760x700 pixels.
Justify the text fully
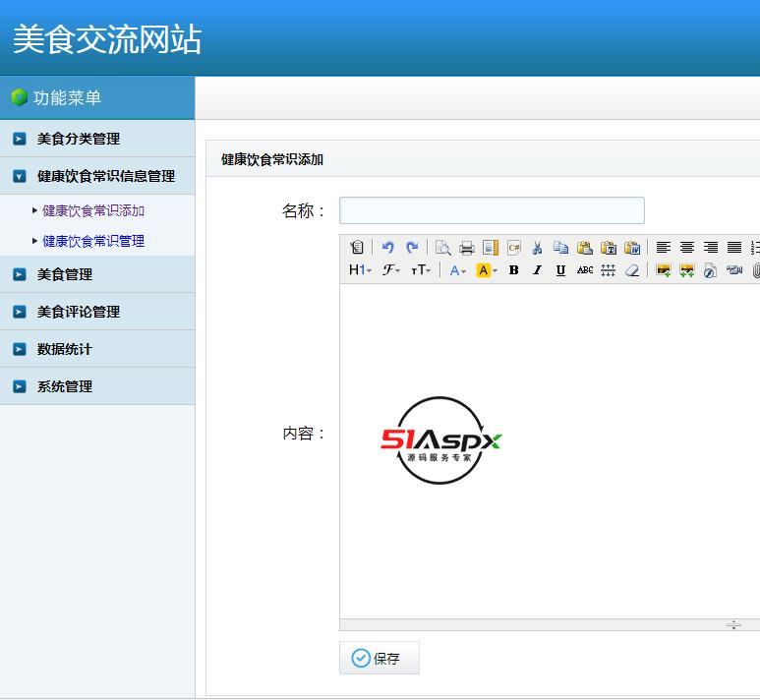click(x=734, y=247)
